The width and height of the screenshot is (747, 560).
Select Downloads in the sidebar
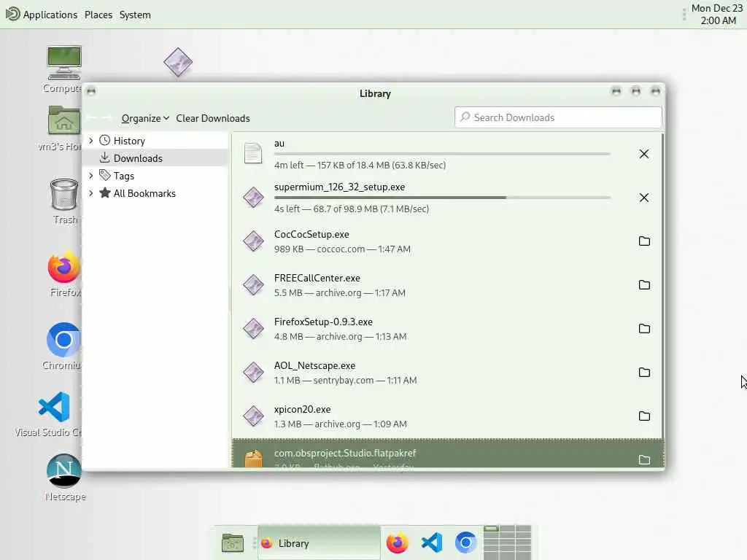155,158
